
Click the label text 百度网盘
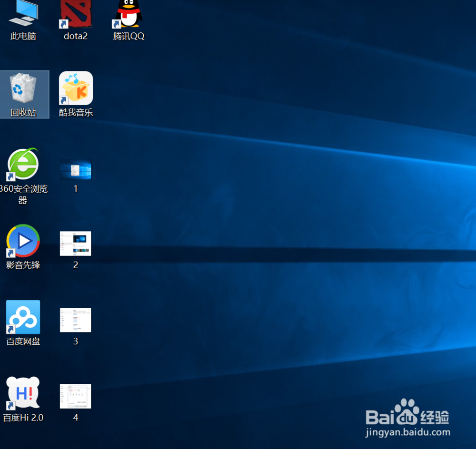coord(23,342)
